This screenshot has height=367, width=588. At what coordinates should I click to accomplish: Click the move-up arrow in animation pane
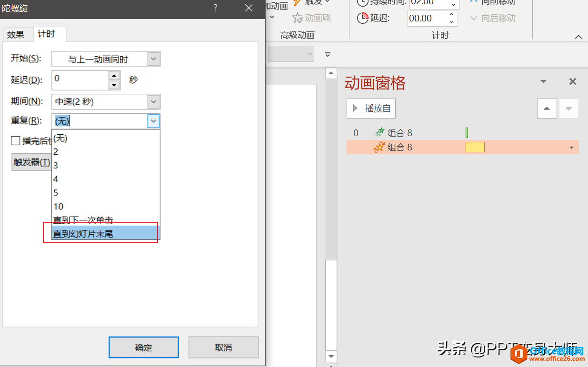pyautogui.click(x=547, y=109)
